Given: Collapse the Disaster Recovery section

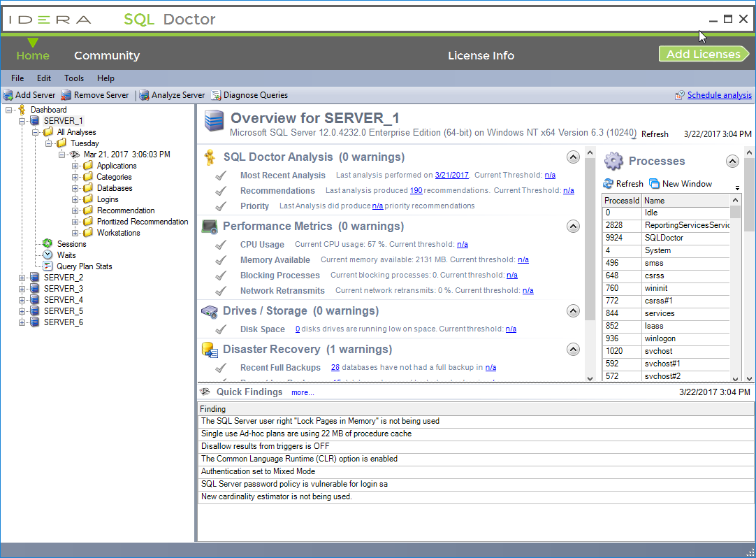Looking at the screenshot, I should [573, 350].
